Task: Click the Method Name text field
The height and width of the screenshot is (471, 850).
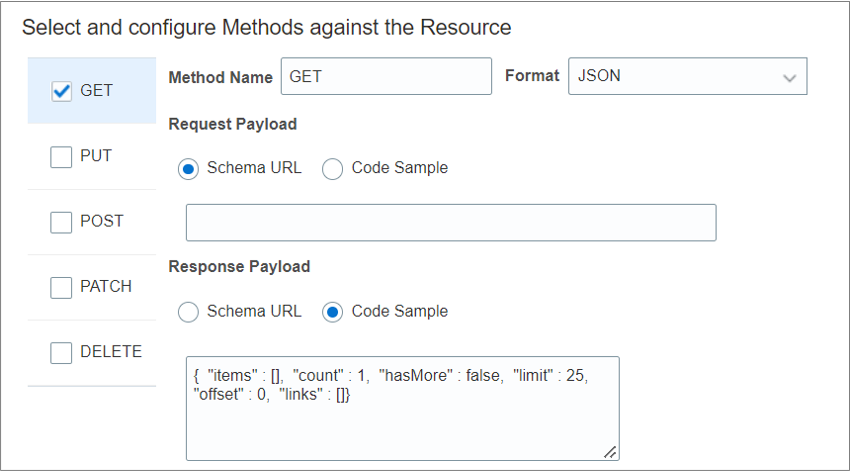Action: click(386, 76)
